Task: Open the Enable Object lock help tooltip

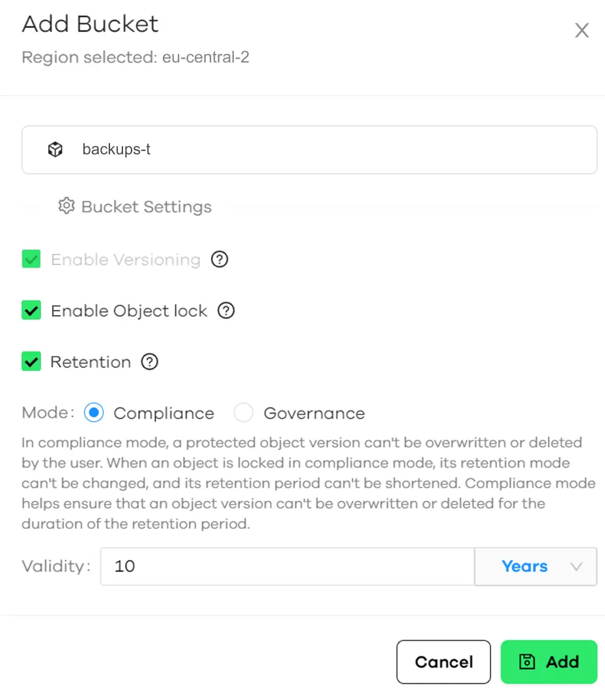Action: pyautogui.click(x=226, y=311)
